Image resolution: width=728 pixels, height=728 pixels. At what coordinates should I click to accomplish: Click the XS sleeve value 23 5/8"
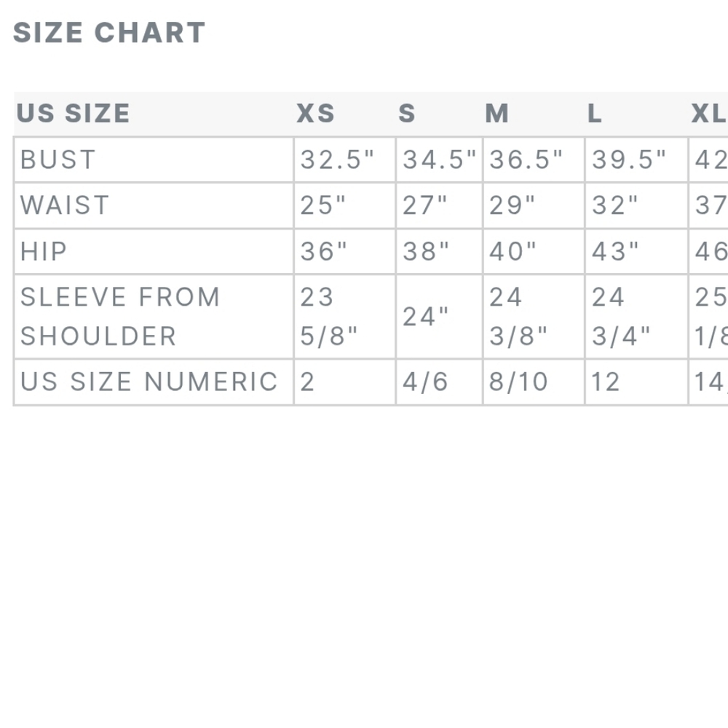click(x=329, y=317)
